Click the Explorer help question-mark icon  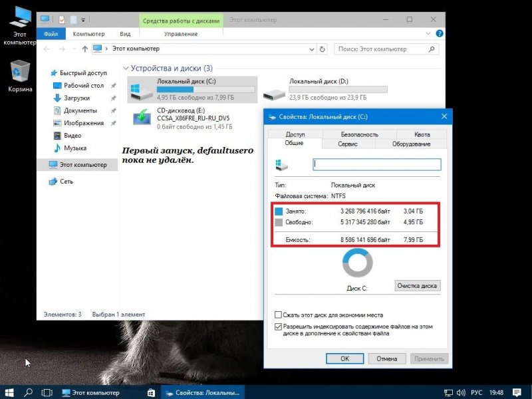440,34
